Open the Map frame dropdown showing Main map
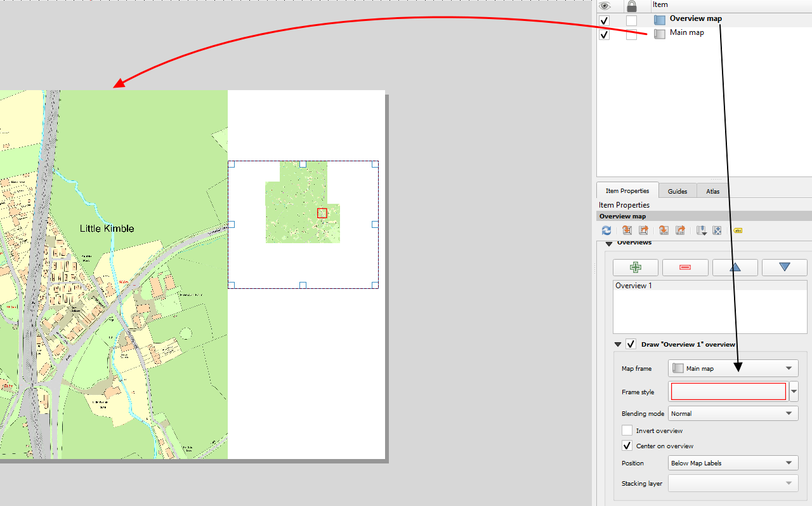The image size is (812, 506). (x=733, y=368)
